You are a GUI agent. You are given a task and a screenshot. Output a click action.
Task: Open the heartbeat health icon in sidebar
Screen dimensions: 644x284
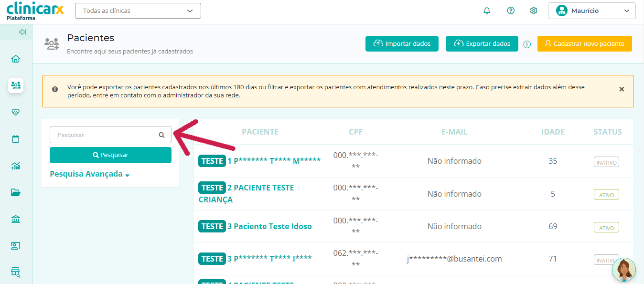click(x=16, y=112)
